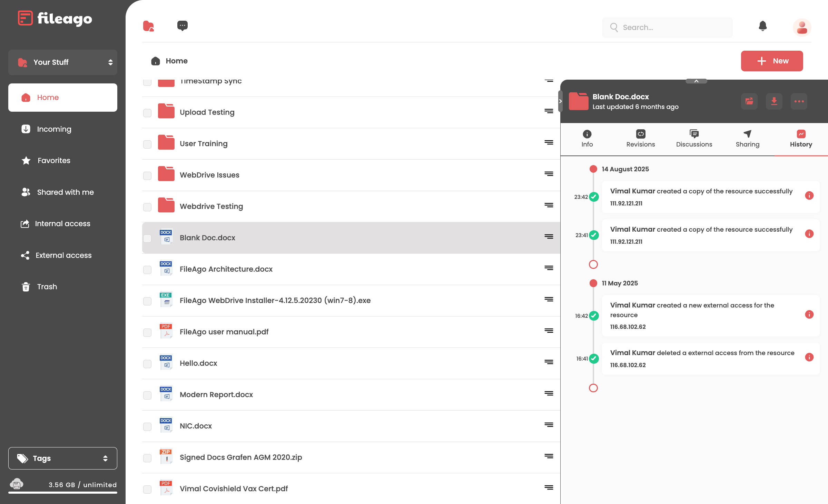Click the WebDrive Installer exe file icon
Screen dimensions: 828x504
coord(166,300)
